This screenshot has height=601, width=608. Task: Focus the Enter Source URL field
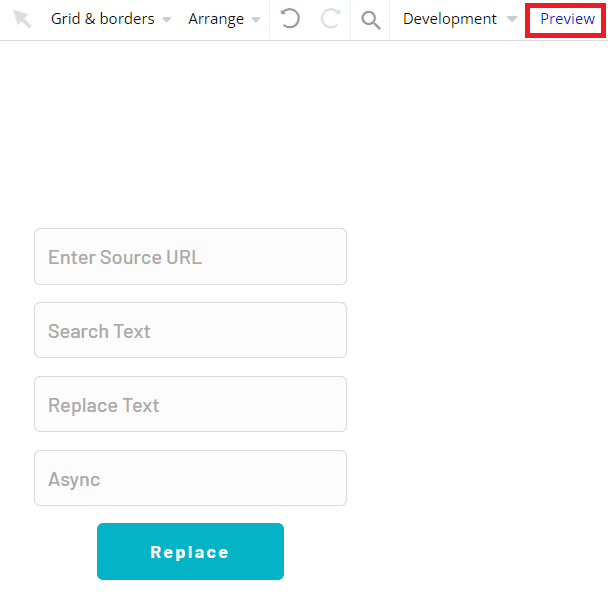pos(190,257)
